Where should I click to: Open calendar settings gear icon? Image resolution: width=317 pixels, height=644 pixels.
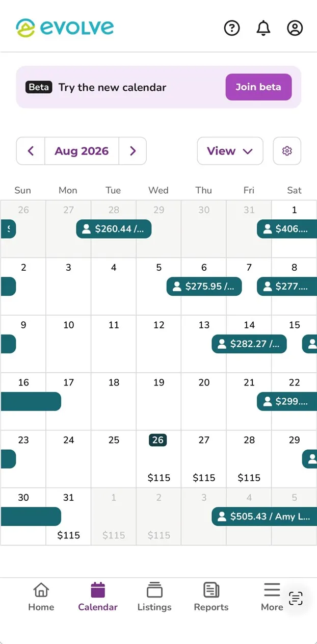tap(287, 151)
